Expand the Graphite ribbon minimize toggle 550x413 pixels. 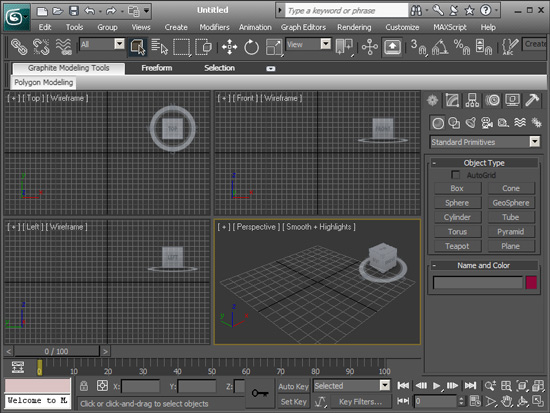pos(270,68)
